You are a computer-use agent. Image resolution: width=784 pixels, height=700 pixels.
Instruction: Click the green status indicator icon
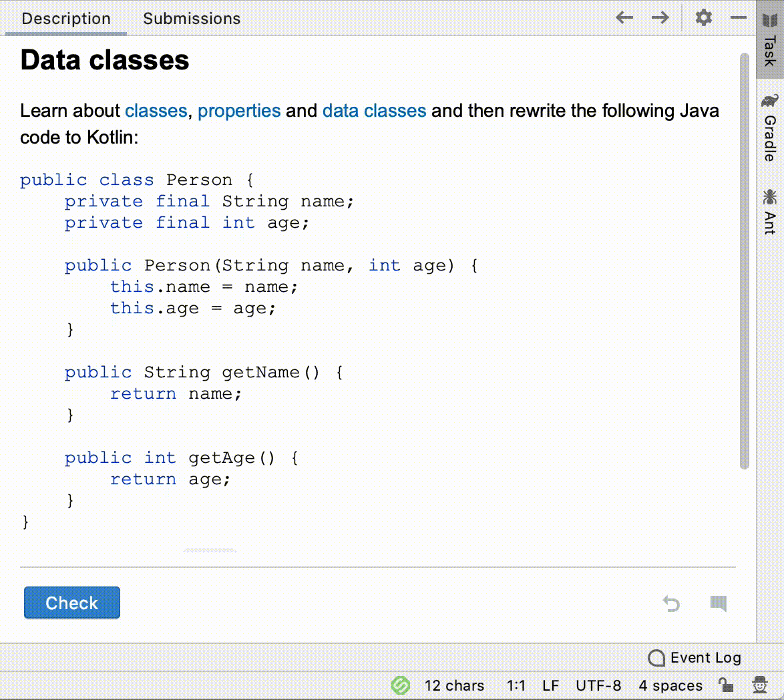pyautogui.click(x=401, y=685)
